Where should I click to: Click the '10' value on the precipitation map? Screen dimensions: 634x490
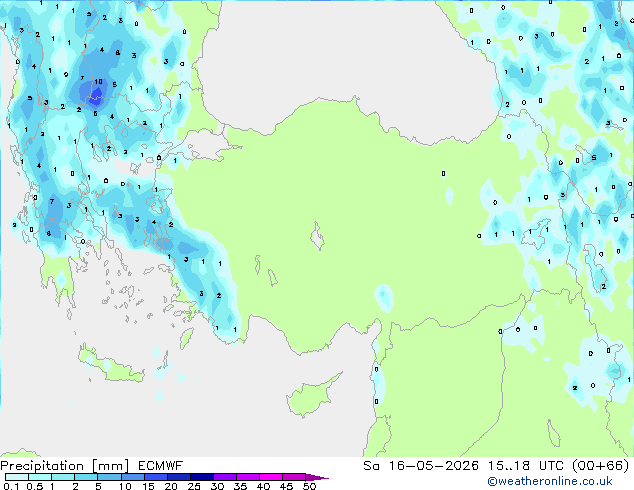[98, 81]
